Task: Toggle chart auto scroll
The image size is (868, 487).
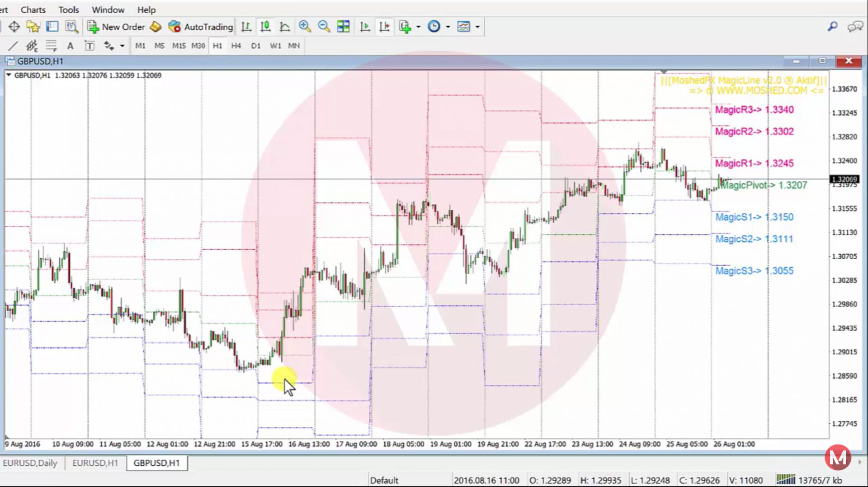Action: [x=364, y=26]
